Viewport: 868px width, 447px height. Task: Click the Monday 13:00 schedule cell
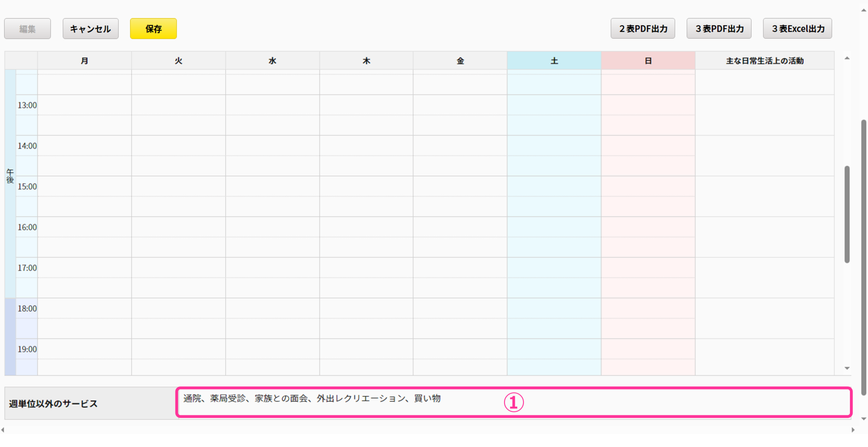pos(85,105)
